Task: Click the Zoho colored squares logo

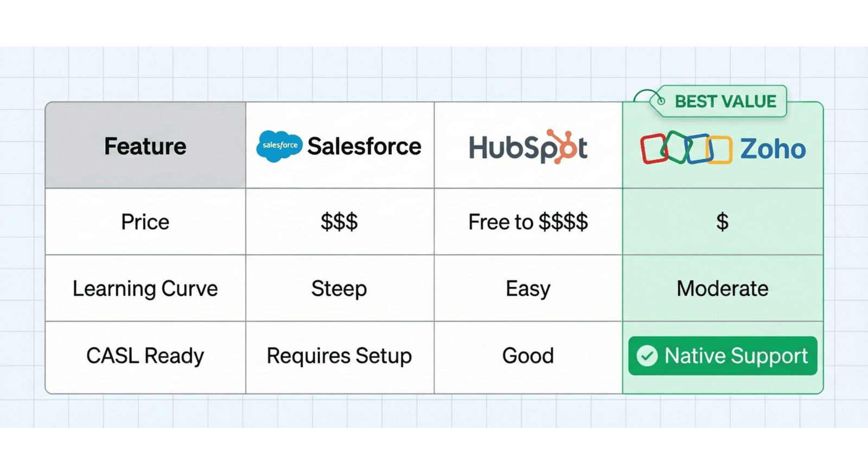Action: pos(686,148)
